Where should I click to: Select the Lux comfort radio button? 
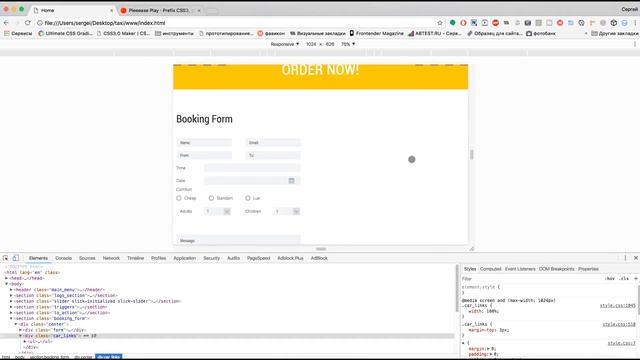(248, 198)
